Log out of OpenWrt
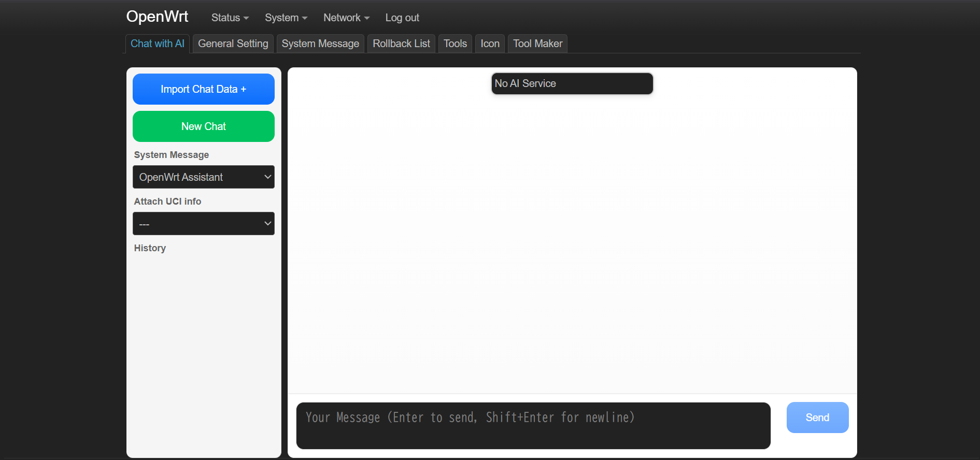Image resolution: width=980 pixels, height=460 pixels. [402, 18]
